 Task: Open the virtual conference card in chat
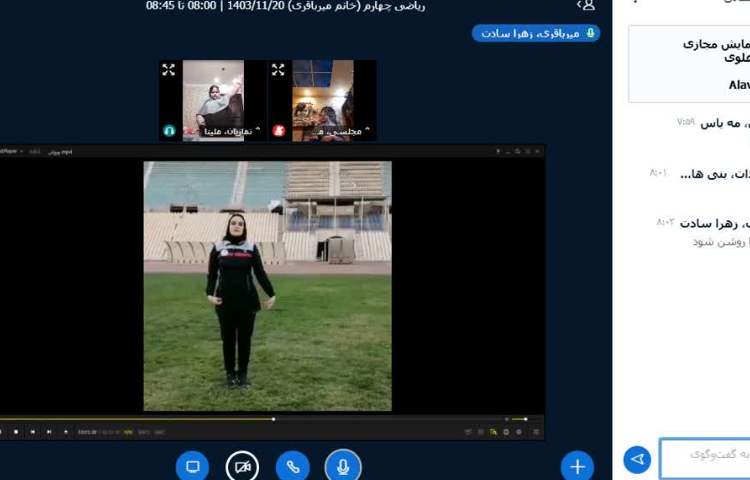[x=689, y=64]
